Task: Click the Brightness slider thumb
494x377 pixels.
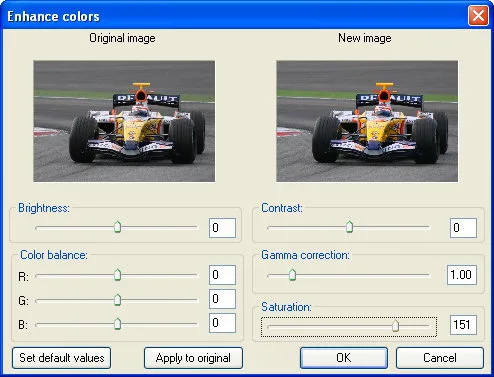Action: (x=117, y=227)
